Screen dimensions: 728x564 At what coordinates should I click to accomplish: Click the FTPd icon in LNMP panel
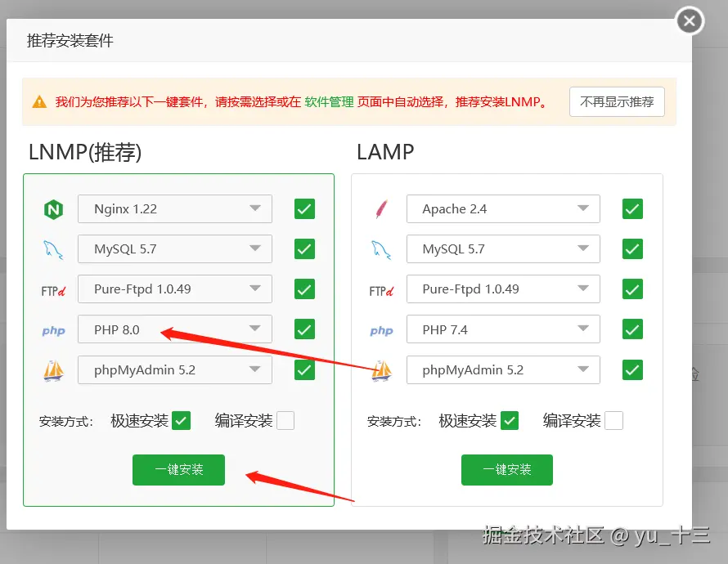tap(53, 291)
